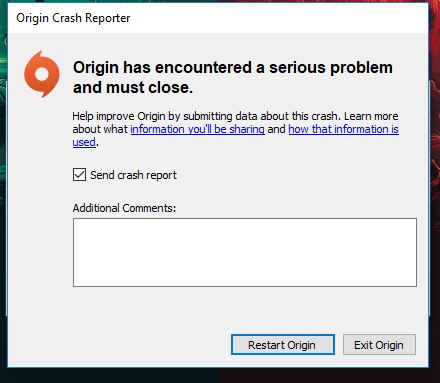Select the Origin Crash Reporter title bar
The height and width of the screenshot is (383, 440).
218,18
